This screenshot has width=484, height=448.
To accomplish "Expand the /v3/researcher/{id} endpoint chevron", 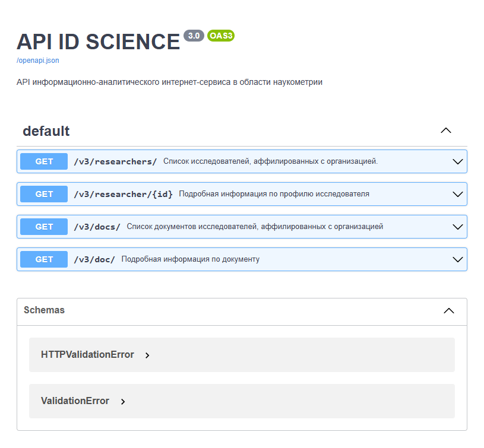I will (457, 193).
